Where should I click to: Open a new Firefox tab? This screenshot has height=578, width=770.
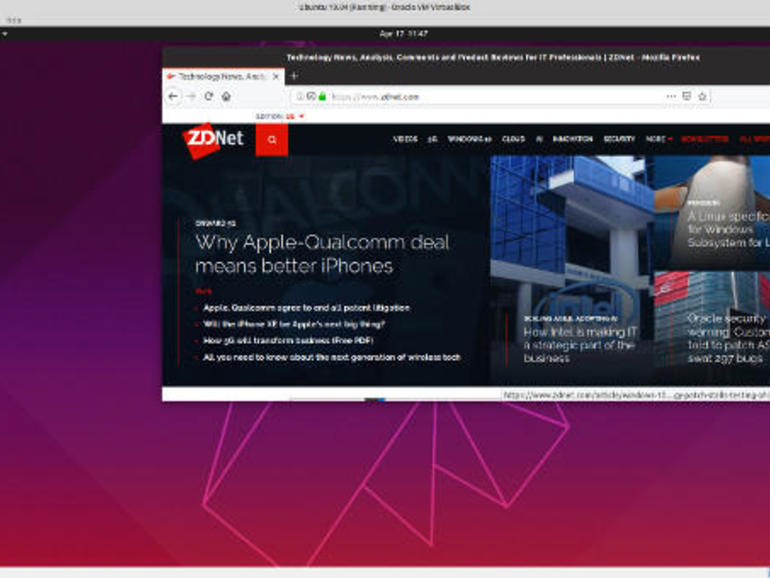coord(294,76)
